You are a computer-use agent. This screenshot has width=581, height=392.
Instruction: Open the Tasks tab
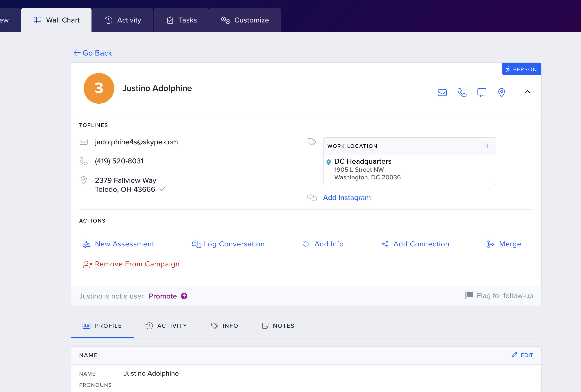pos(181,20)
